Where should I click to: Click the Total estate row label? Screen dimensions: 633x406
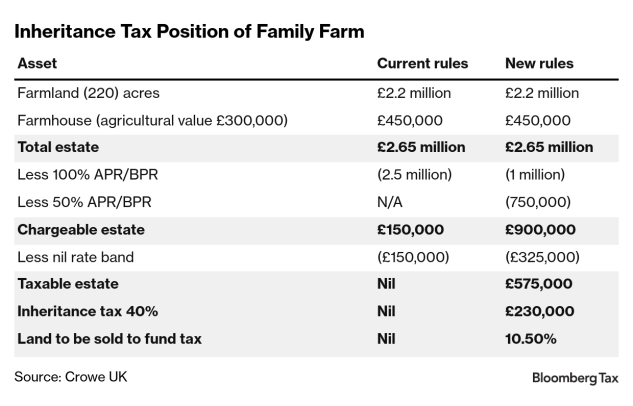tap(60, 147)
